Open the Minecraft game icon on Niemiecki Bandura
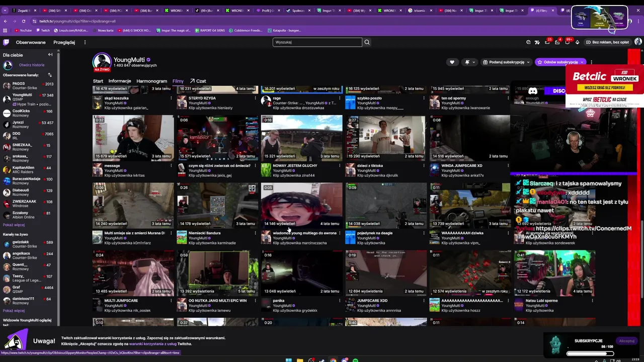The height and width of the screenshot is (362, 644). 182,237
